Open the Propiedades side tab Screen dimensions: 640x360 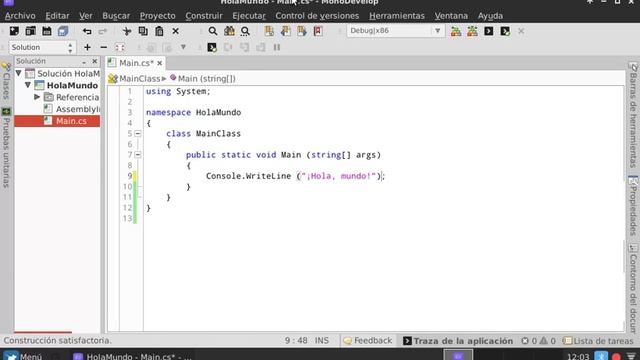pos(633,206)
